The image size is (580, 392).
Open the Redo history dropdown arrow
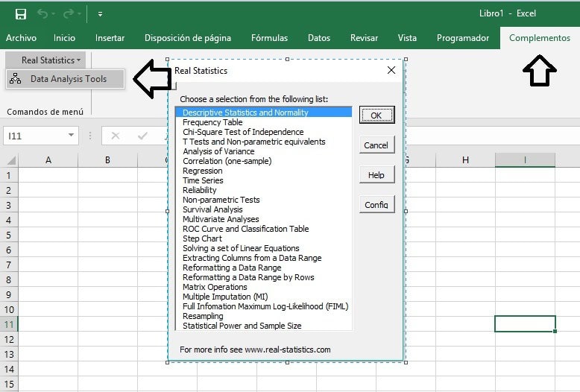pos(79,14)
